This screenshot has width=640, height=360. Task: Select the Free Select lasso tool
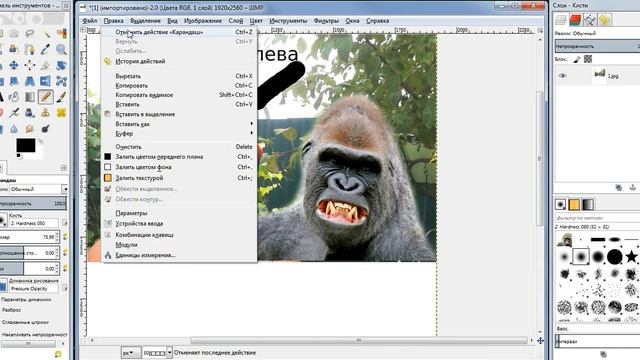(29, 33)
